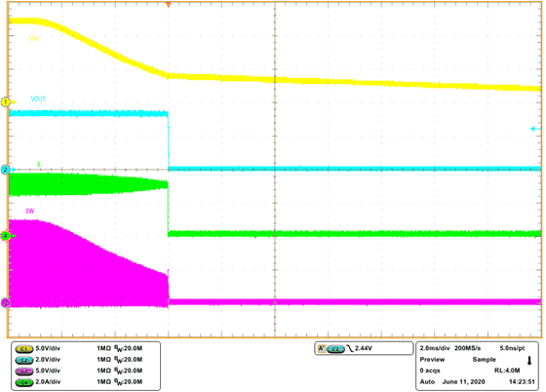Click the C2 trigger source badge

(x=335, y=349)
